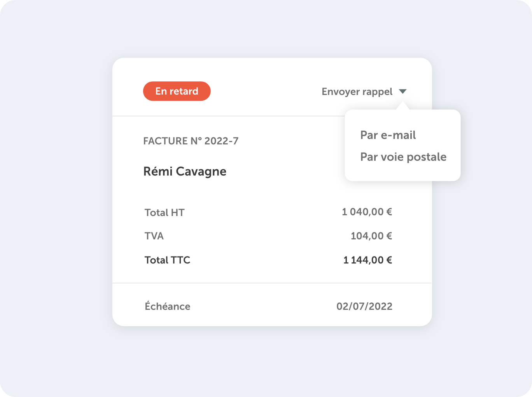Click the 'En retard' status badge

coord(177,91)
